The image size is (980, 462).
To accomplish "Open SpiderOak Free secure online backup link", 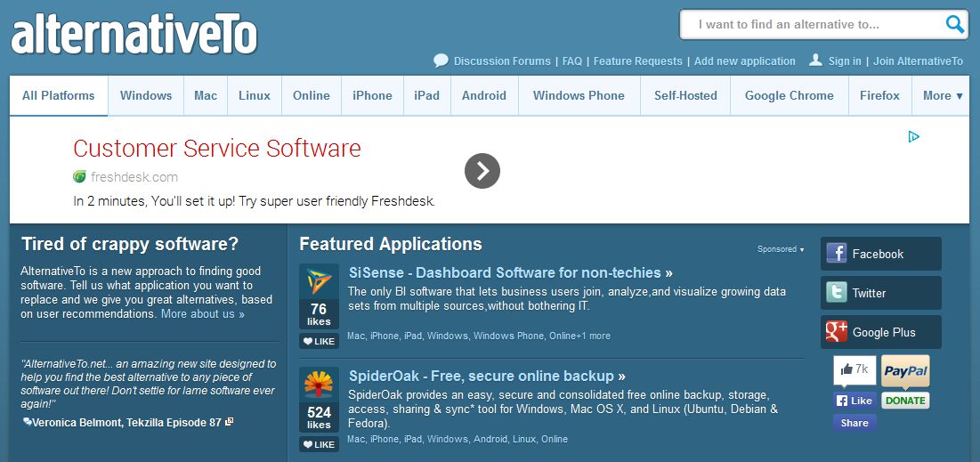I will point(487,376).
